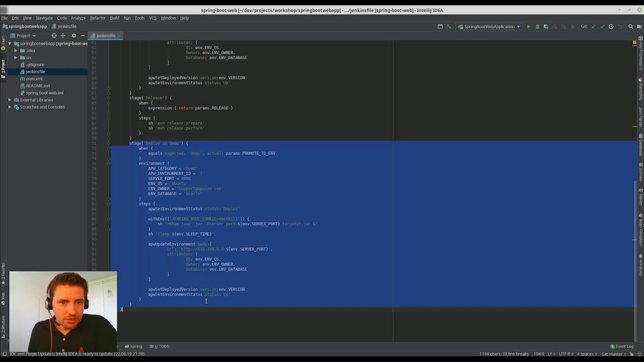Change UTF-8 file encoding in status bar
Image resolution: width=644 pixels, height=362 pixels.
(566, 354)
